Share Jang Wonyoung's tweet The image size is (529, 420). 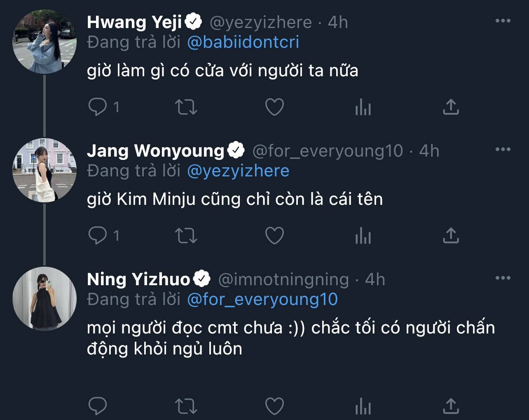[451, 236]
